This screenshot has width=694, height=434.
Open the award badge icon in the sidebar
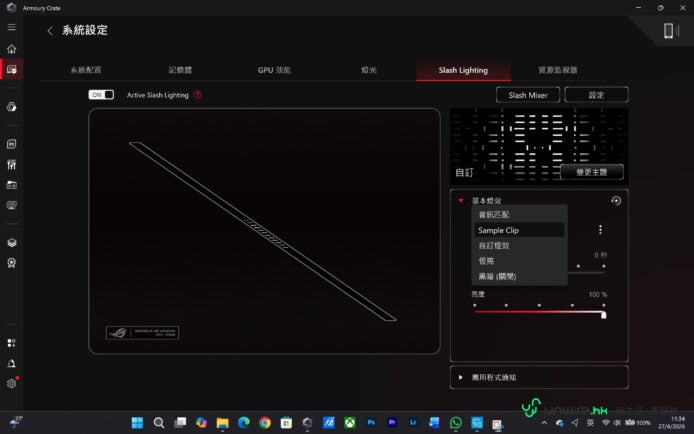click(x=12, y=263)
